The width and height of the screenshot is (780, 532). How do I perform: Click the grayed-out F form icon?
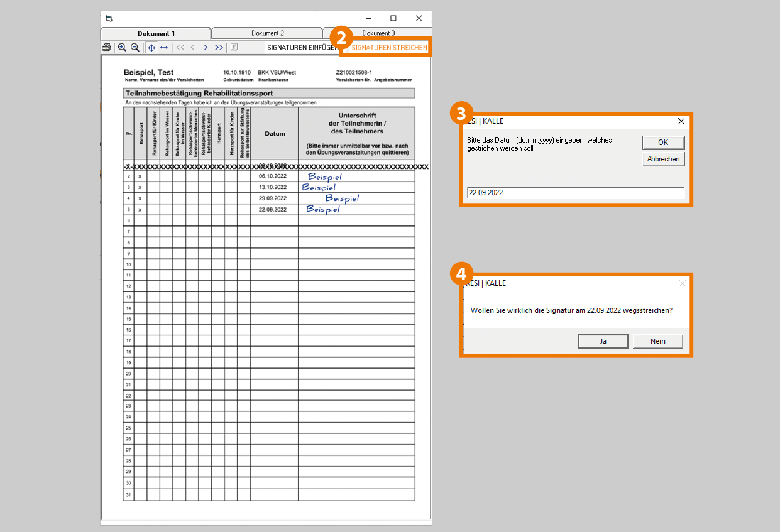(234, 48)
